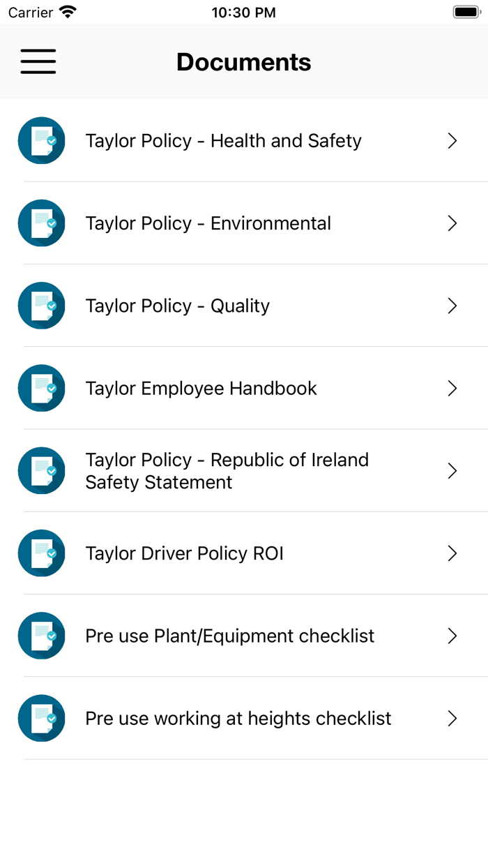
Task: Click the Health and Safety document icon
Action: (x=41, y=140)
